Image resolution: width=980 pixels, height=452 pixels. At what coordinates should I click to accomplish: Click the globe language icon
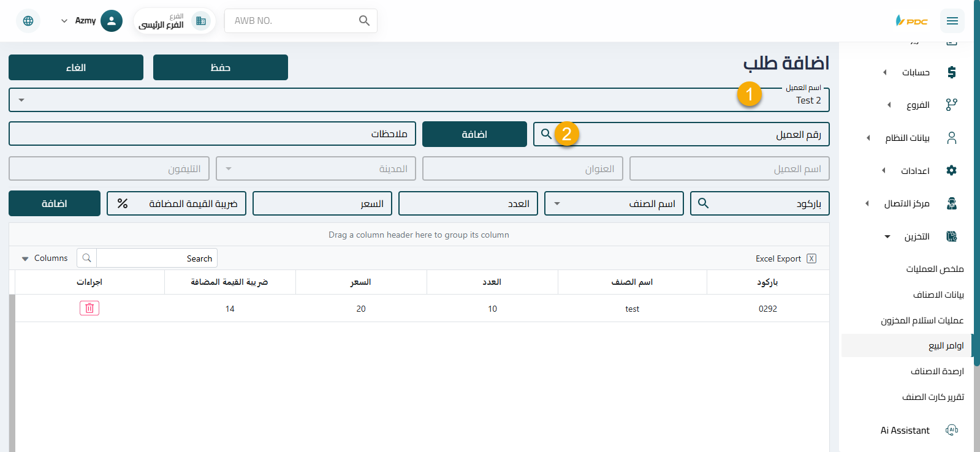(x=28, y=21)
